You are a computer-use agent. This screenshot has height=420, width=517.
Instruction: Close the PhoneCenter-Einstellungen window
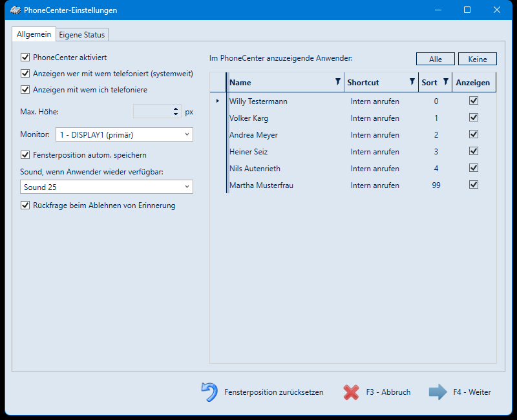click(497, 10)
